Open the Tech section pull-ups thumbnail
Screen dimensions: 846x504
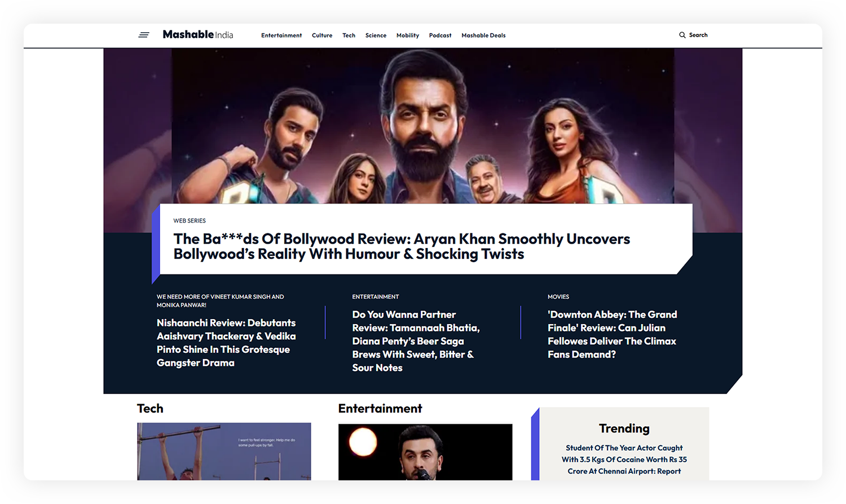coord(224,451)
